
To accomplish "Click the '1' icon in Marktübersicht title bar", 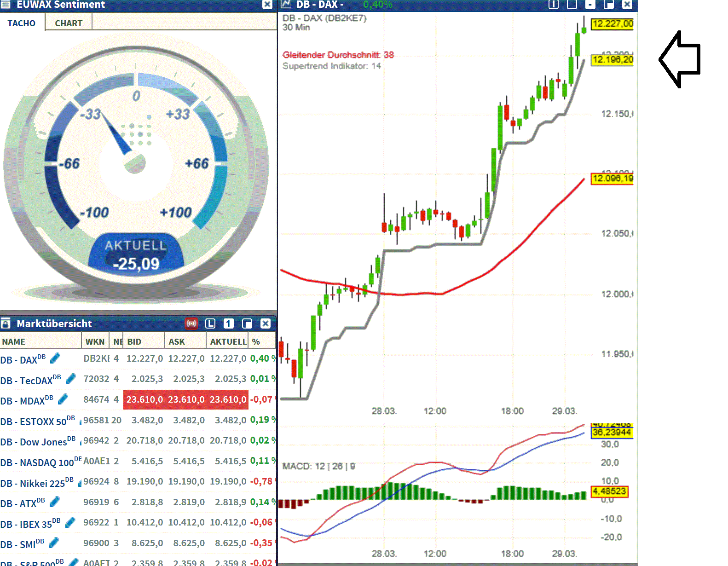I will click(229, 323).
